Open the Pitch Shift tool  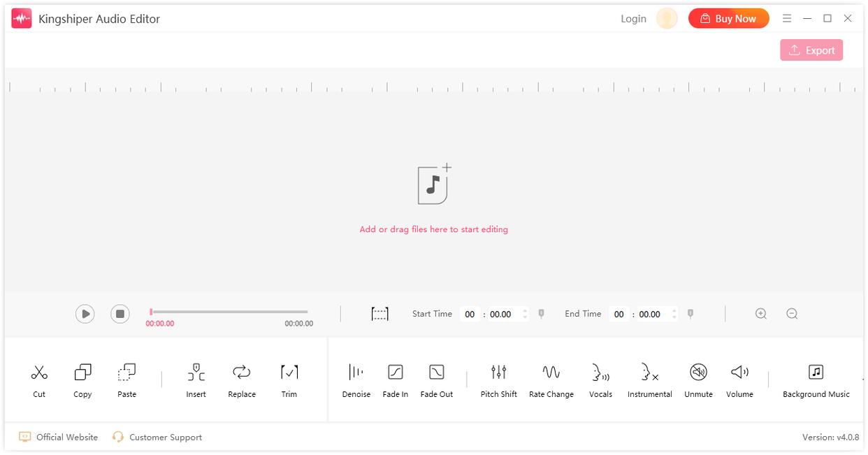coord(498,373)
